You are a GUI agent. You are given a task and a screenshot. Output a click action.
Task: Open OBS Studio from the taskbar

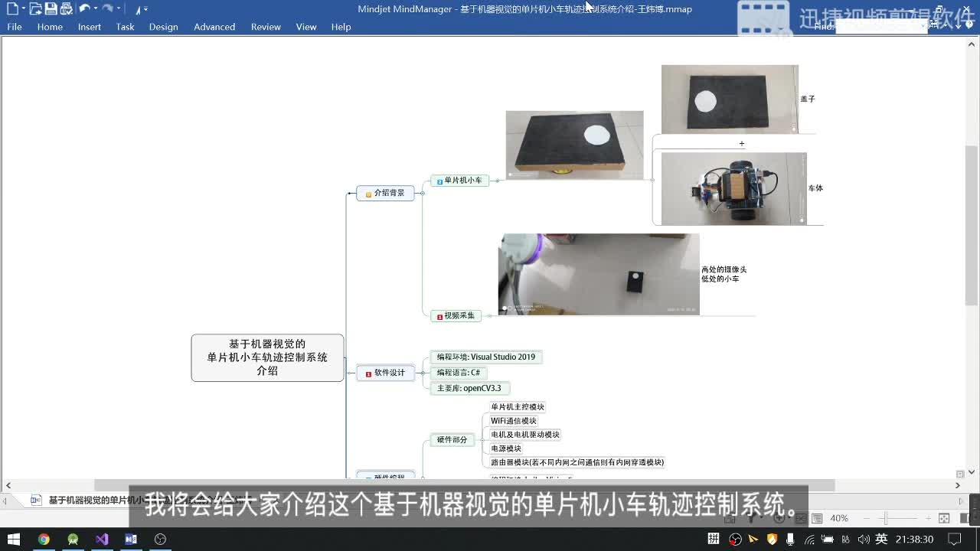(x=160, y=539)
